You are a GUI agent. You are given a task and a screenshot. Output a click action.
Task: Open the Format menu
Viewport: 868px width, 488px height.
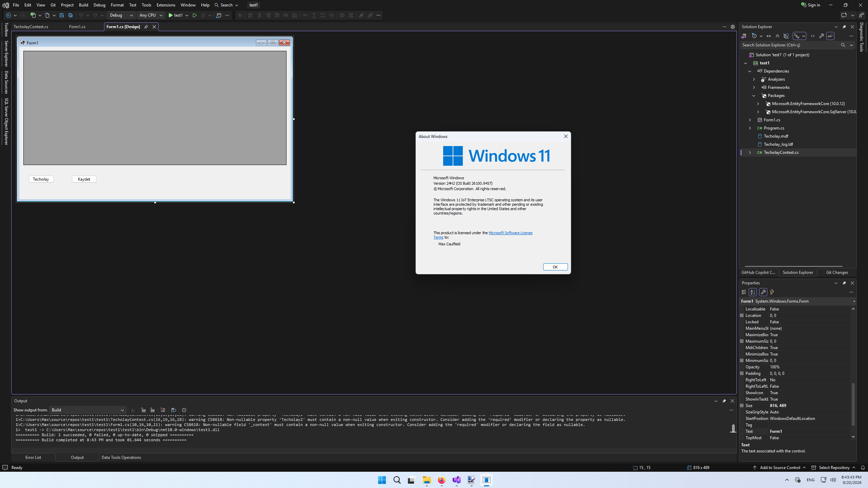[x=117, y=5]
